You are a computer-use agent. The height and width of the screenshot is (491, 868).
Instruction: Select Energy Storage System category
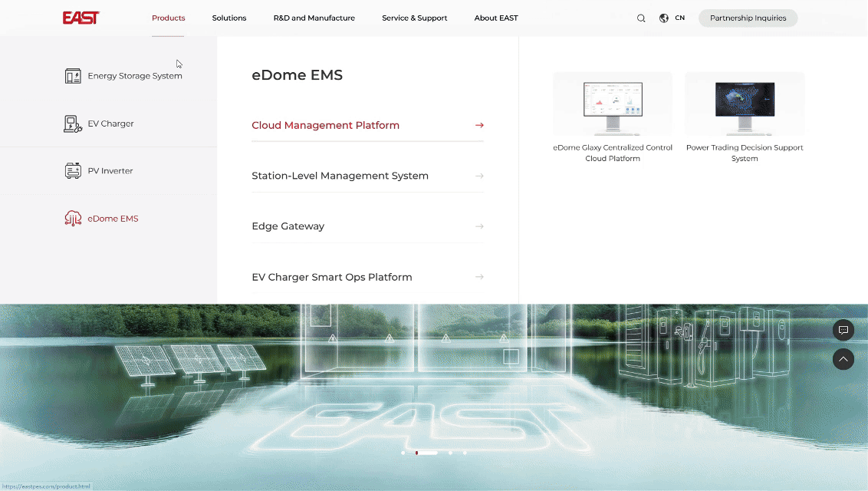(134, 76)
